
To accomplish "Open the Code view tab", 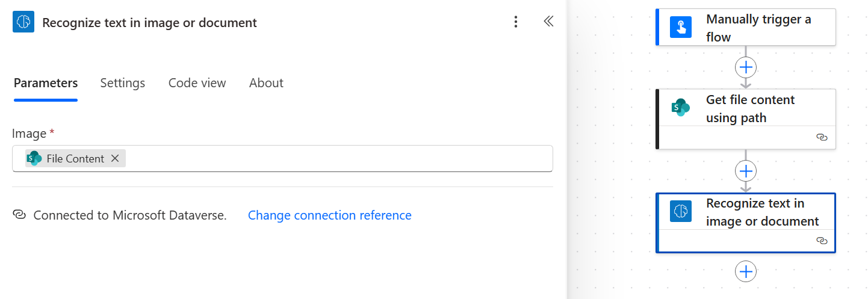I will pos(197,83).
